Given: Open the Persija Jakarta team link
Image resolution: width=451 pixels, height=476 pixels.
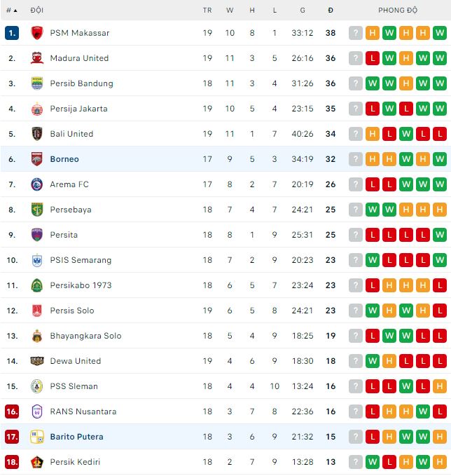Looking at the screenshot, I should (x=78, y=109).
